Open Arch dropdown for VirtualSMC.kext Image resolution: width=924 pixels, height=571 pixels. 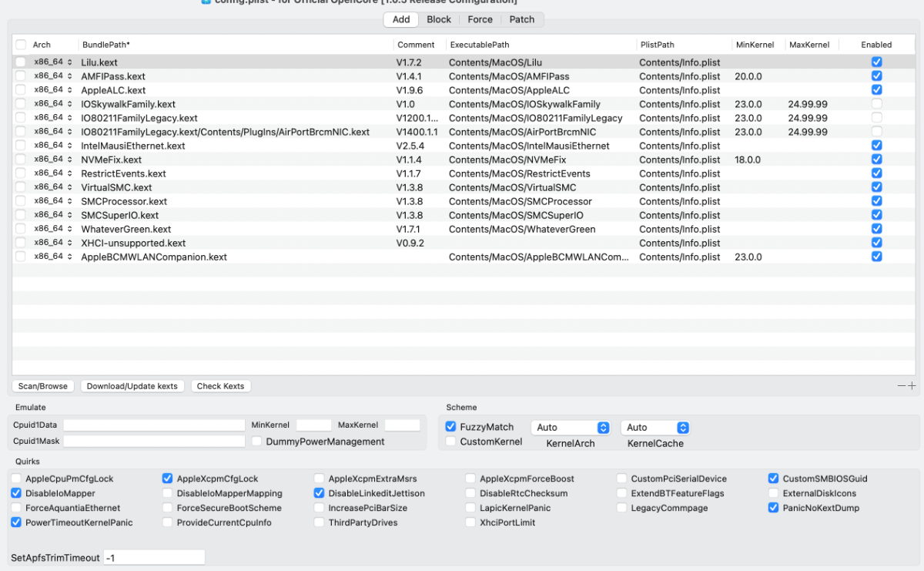53,186
